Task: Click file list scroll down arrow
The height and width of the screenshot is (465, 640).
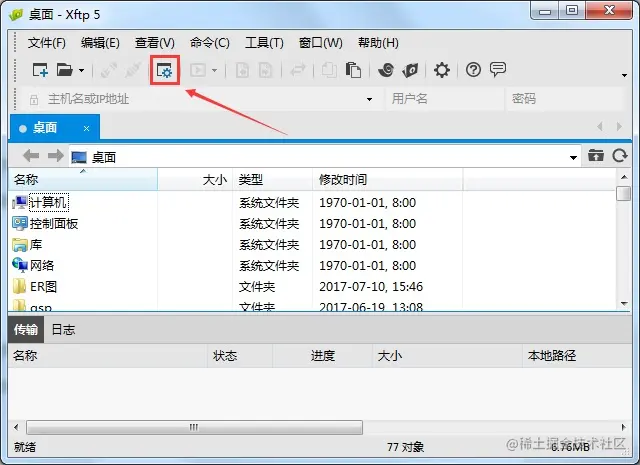Action: (x=624, y=303)
